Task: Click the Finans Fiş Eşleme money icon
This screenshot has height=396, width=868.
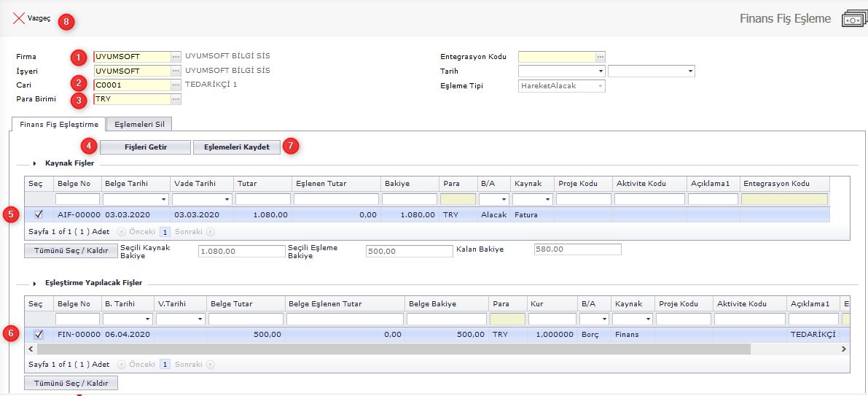Action: click(851, 20)
